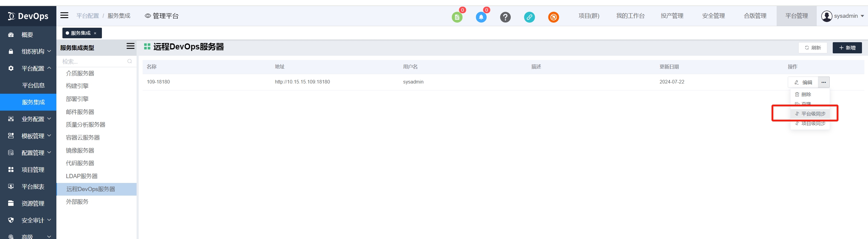Screen dimensions: 868x239
Task: Select 部署引擎 in service type list
Action: click(x=97, y=99)
